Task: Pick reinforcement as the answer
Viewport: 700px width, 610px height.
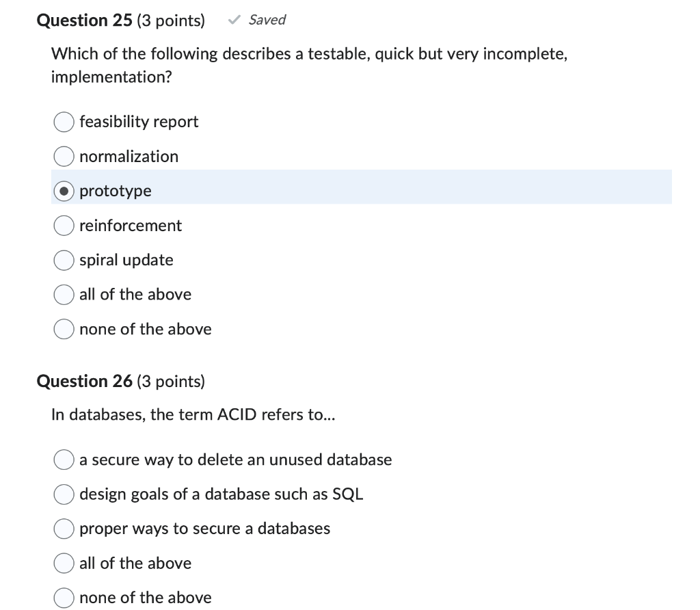Action: click(64, 226)
